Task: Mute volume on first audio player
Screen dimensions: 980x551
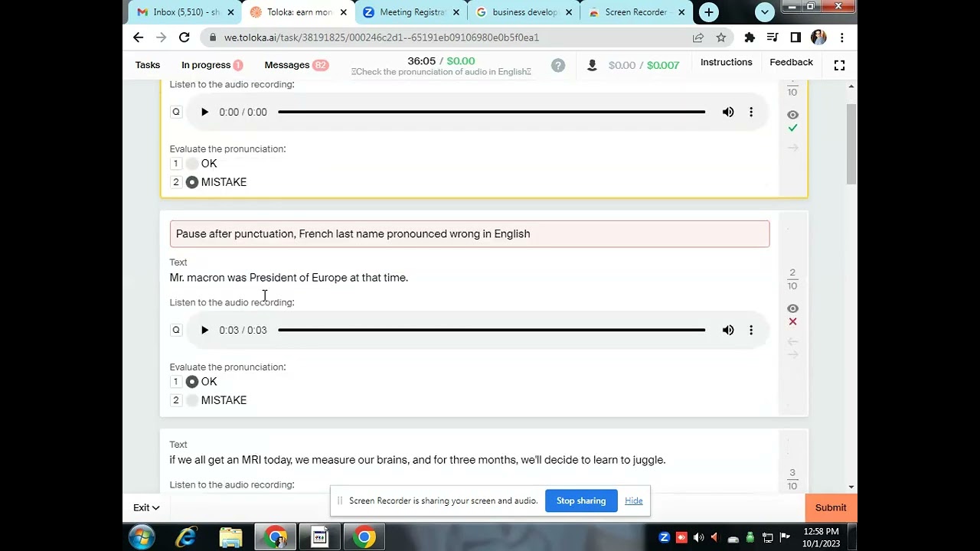Action: coord(728,112)
